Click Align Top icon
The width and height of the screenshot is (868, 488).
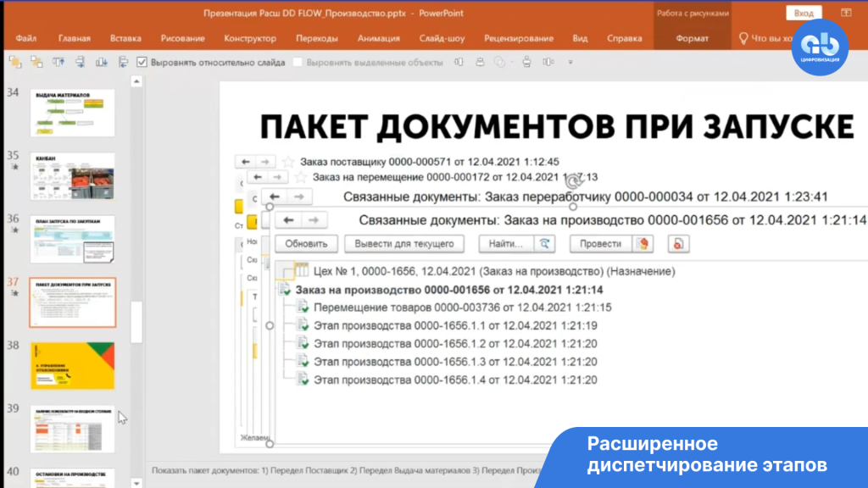(58, 63)
